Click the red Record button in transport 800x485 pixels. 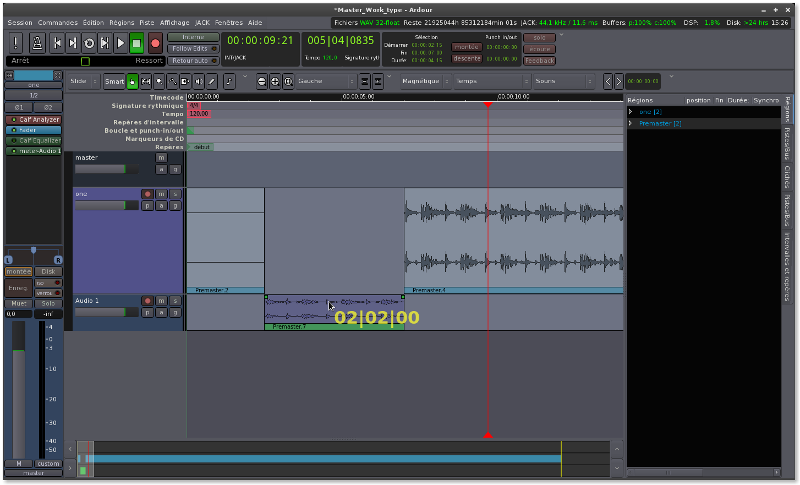pyautogui.click(x=155, y=43)
